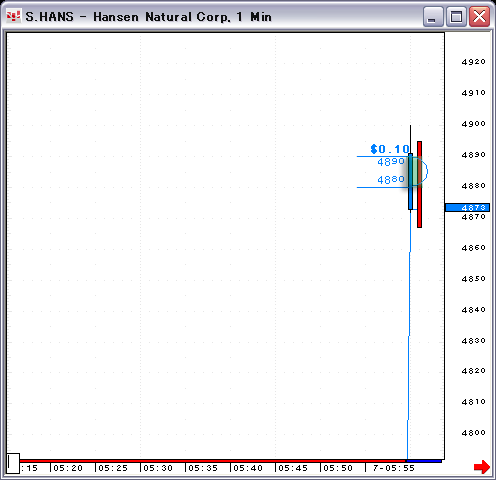Click the 05:45 time axis label
The image size is (496, 480).
(x=293, y=468)
